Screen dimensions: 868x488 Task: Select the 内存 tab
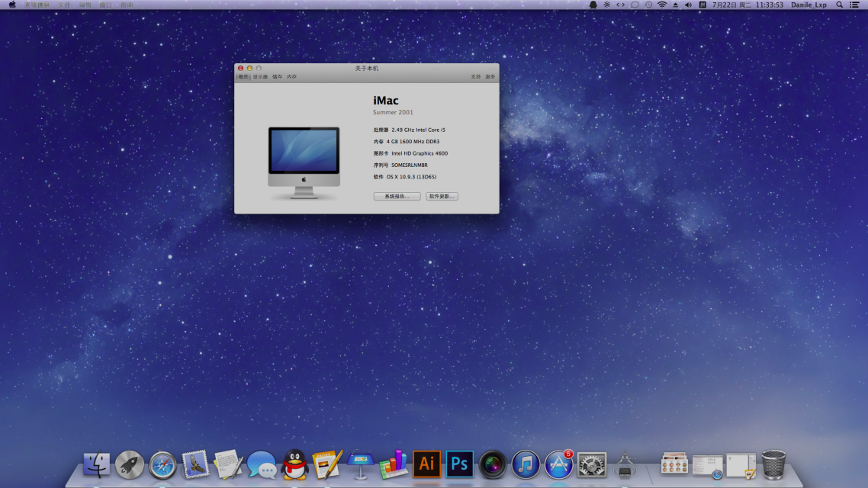click(x=292, y=77)
